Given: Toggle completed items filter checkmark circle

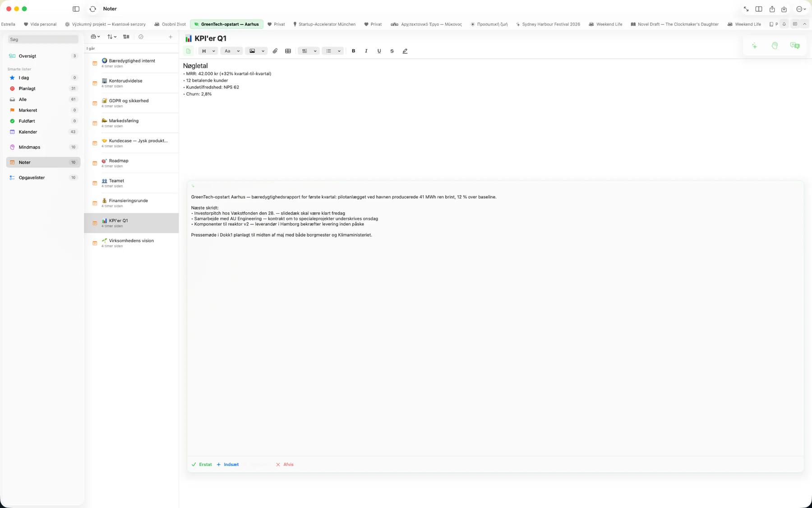Looking at the screenshot, I should [x=141, y=37].
